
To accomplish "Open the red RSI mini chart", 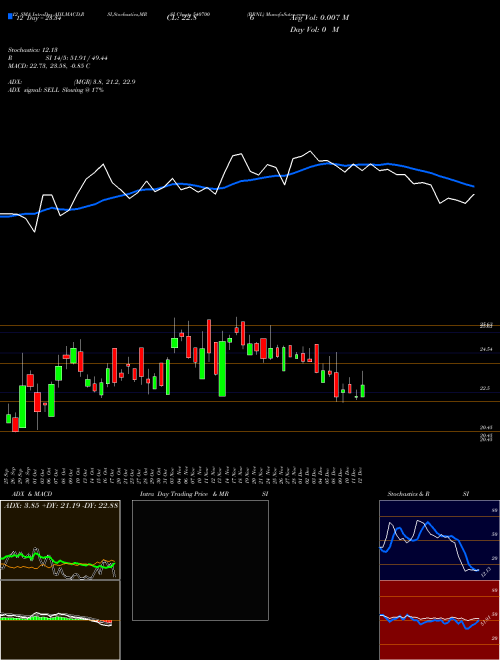I will (439, 620).
